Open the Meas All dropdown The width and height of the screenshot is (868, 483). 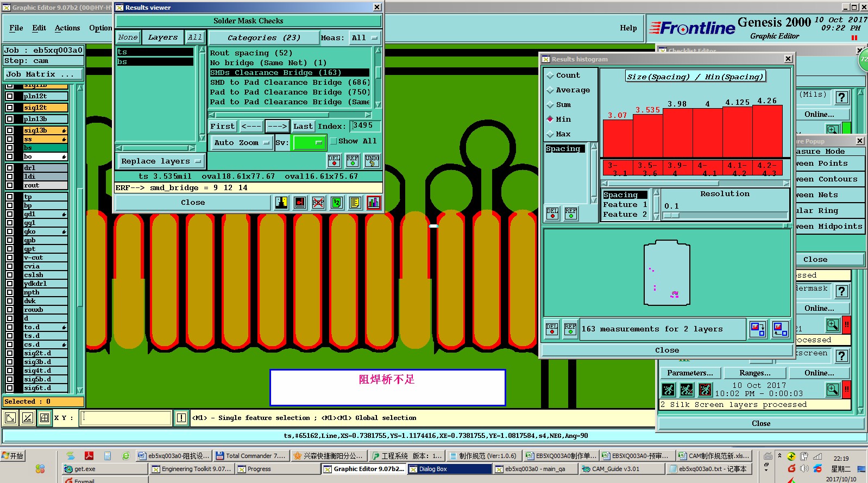(x=364, y=38)
